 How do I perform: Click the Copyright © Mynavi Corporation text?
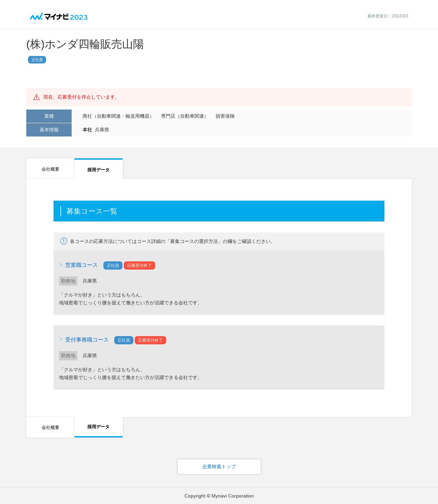[219, 496]
